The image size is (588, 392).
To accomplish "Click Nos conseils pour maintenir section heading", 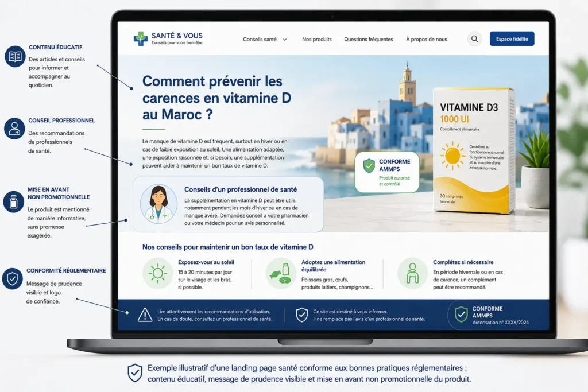I will [x=227, y=247].
